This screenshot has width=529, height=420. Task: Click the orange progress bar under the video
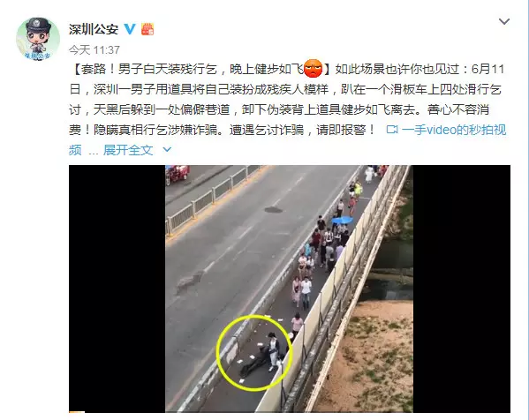point(77,411)
